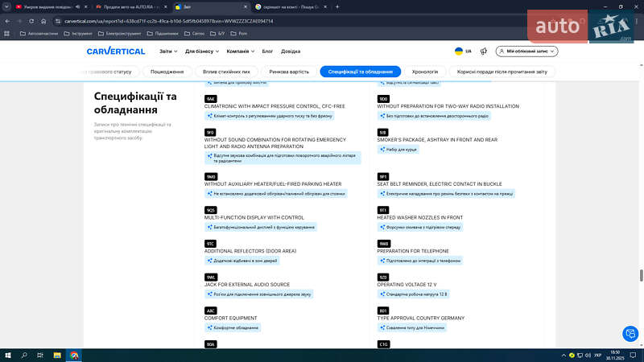Viewport: 644px width, 362px height.
Task: Open Windows Start menu
Action: coord(7,355)
